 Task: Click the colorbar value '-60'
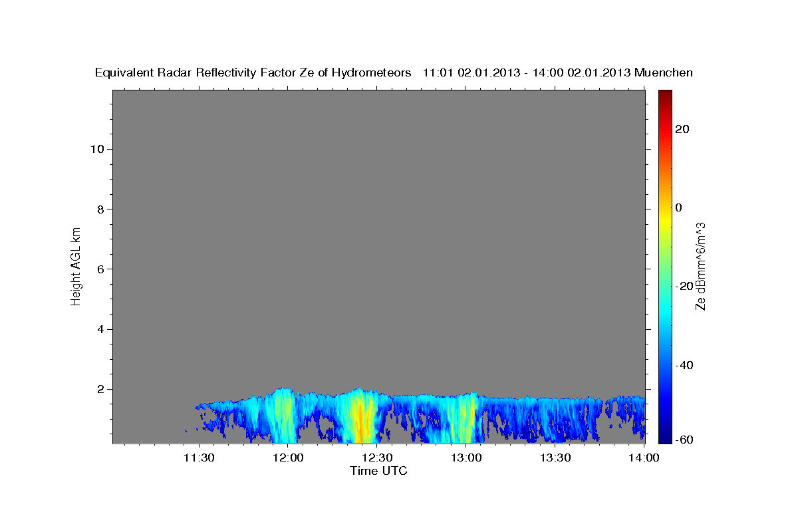click(685, 440)
